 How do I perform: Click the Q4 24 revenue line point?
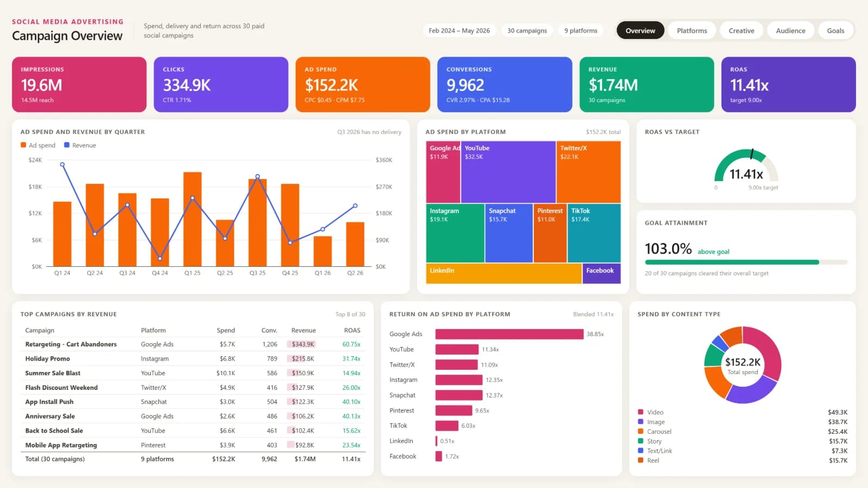click(x=159, y=259)
